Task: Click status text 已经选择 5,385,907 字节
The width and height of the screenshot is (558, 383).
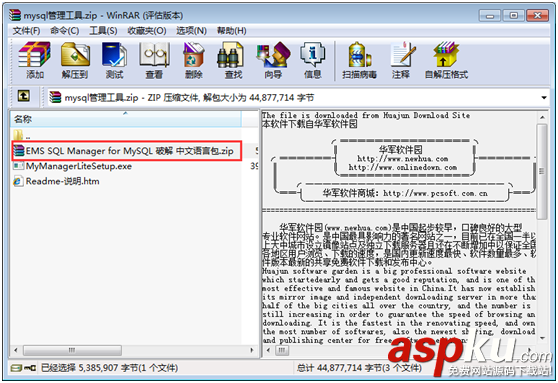Action: 110,368
